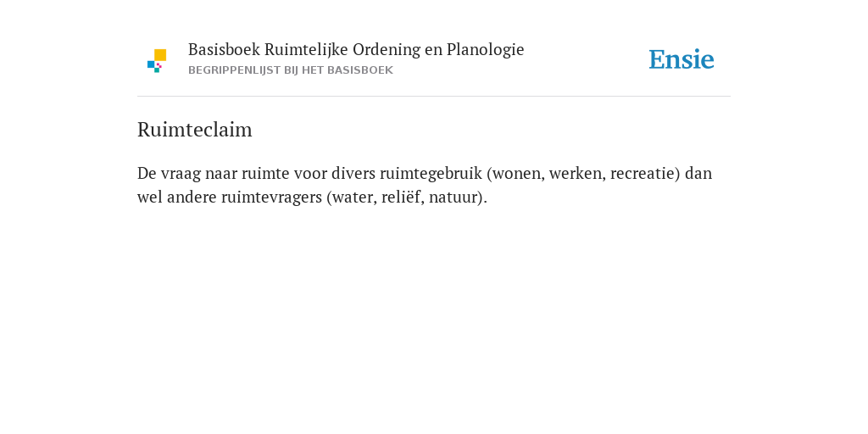This screenshot has width=868, height=434.
Task: Click the pink dots in the logo
Action: (159, 65)
